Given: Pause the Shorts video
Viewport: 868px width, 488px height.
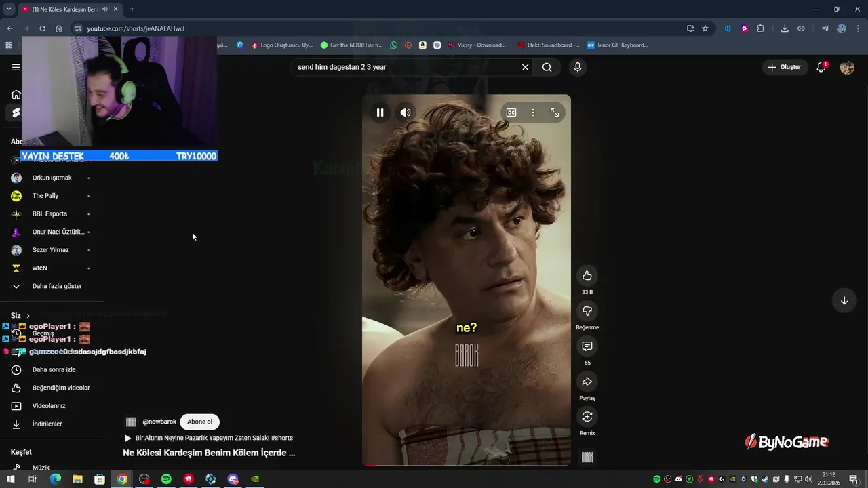Looking at the screenshot, I should [380, 113].
